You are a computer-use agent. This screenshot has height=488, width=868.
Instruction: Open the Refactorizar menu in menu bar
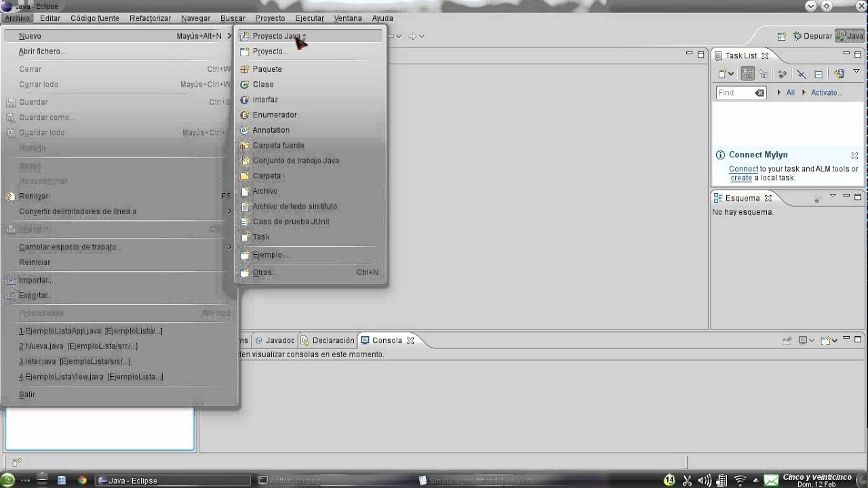coord(150,18)
